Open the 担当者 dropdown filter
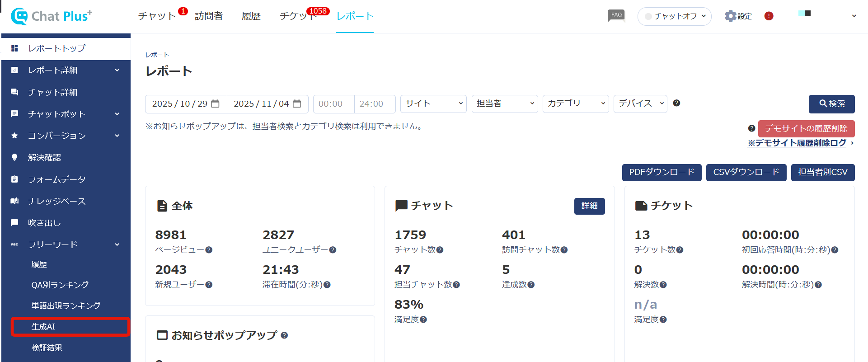 tap(504, 104)
